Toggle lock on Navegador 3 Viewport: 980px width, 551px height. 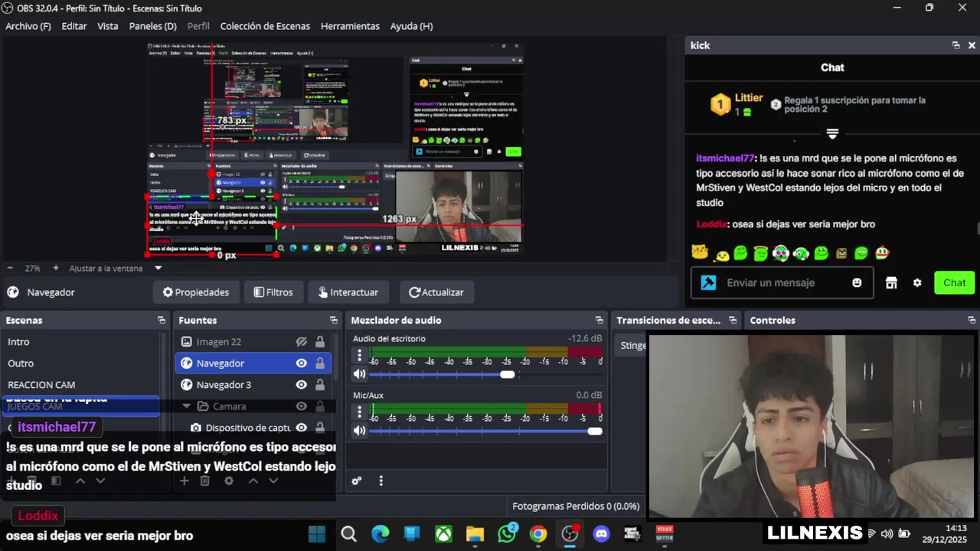coord(320,385)
